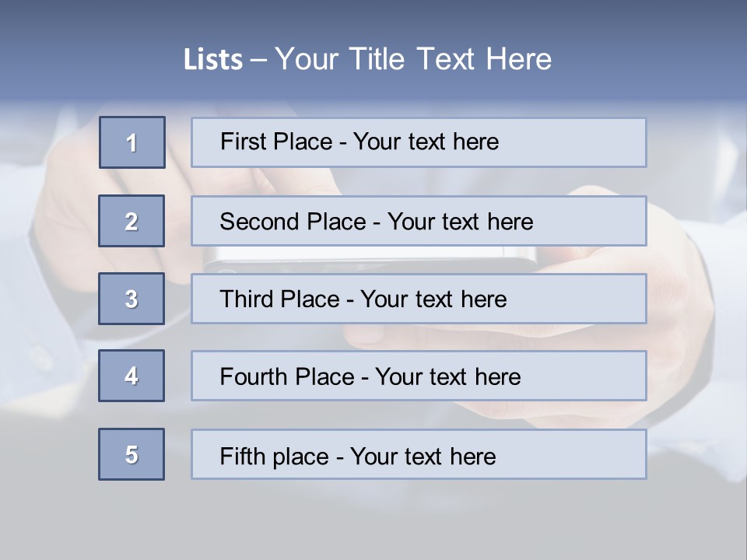
Task: Click the blurred smartphone in background image
Action: pyautogui.click(x=370, y=258)
